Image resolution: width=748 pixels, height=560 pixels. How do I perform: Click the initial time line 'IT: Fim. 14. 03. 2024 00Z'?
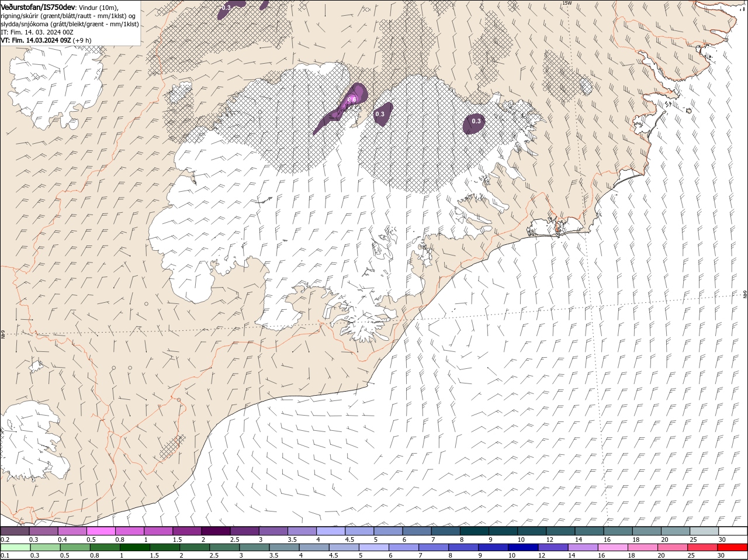pos(37,32)
